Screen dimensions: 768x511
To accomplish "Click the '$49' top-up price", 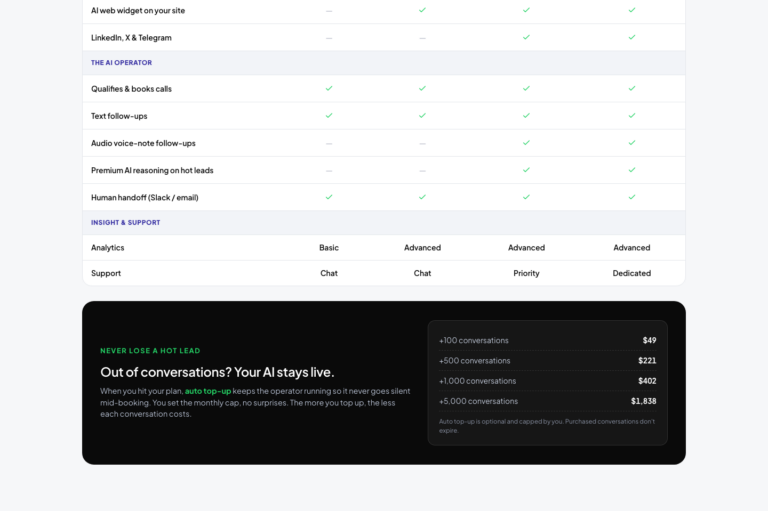I will pyautogui.click(x=649, y=341).
